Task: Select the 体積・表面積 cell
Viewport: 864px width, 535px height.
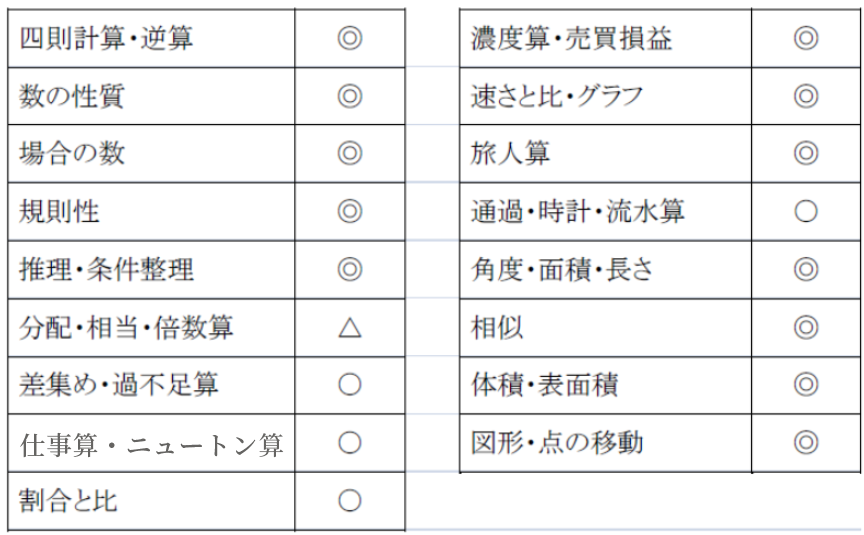Action: [x=606, y=385]
